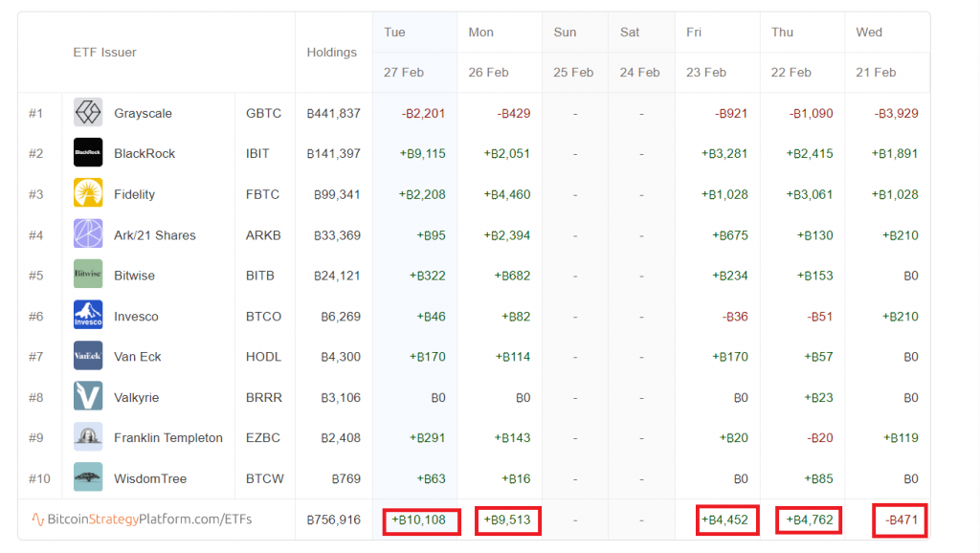Click BlackRock Tuesday flow +B9,115
The width and height of the screenshot is (980, 553).
(422, 154)
